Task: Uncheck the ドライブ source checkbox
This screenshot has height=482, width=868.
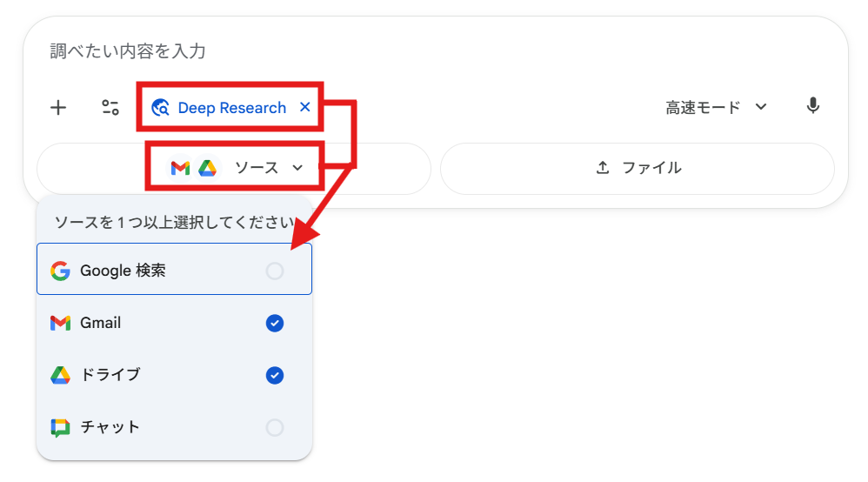Action: coord(275,375)
